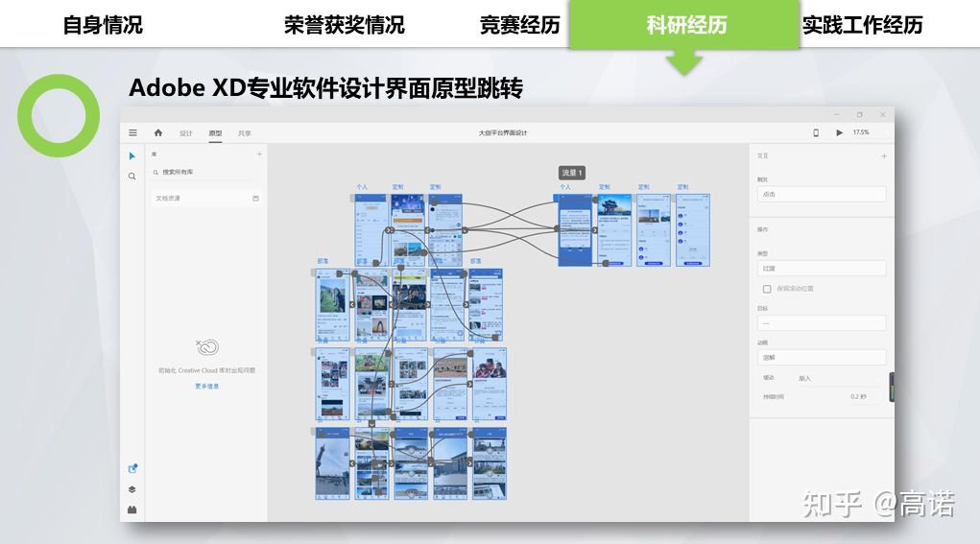Image resolution: width=980 pixels, height=544 pixels.
Task: Go to the 荣誉获奖情况 slide section
Action: [345, 25]
